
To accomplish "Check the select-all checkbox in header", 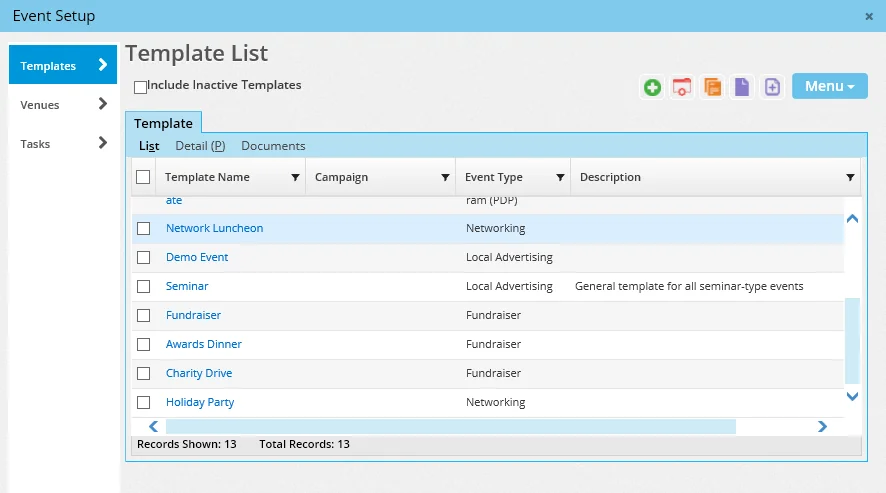I will [143, 177].
